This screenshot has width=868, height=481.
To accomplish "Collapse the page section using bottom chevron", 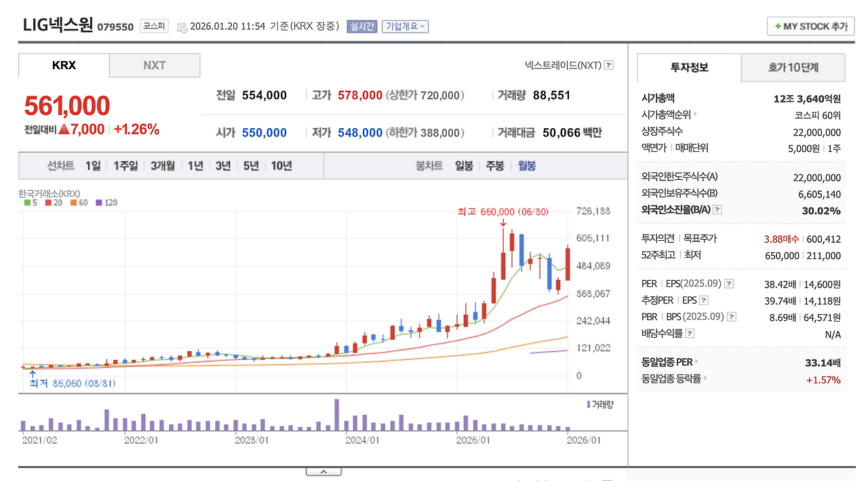I will coord(323,469).
